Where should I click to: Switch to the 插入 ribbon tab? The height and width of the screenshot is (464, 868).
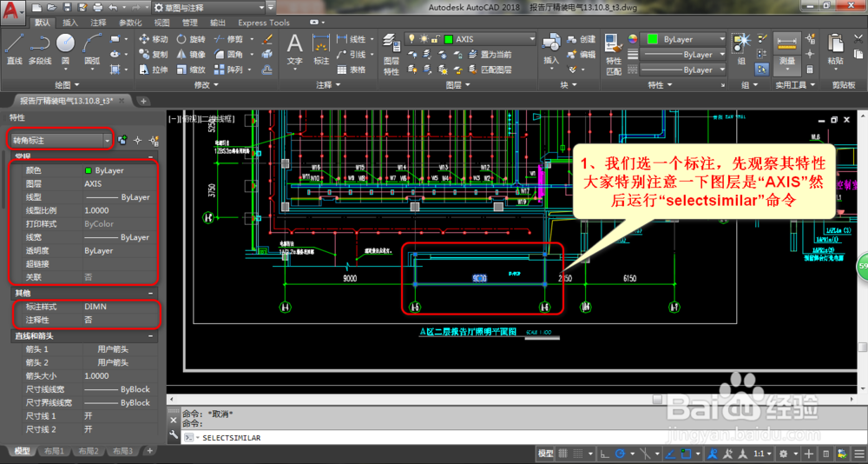tap(70, 23)
